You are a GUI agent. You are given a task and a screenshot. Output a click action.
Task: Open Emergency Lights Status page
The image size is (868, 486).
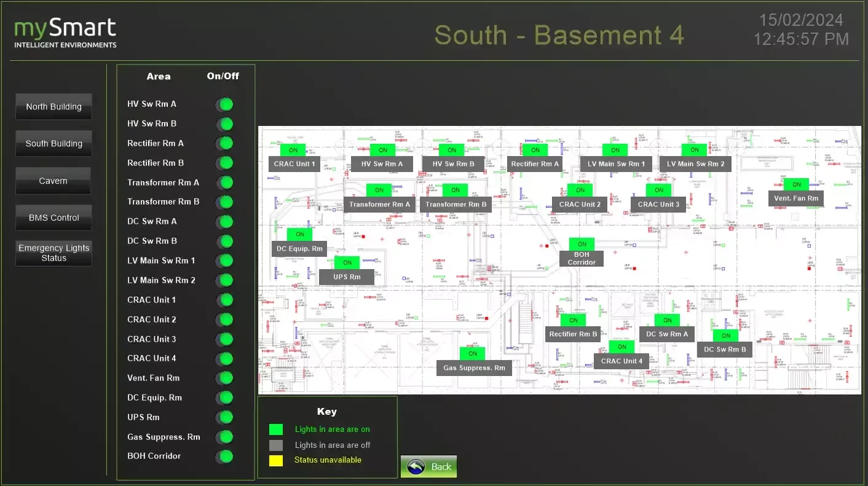[x=53, y=253]
